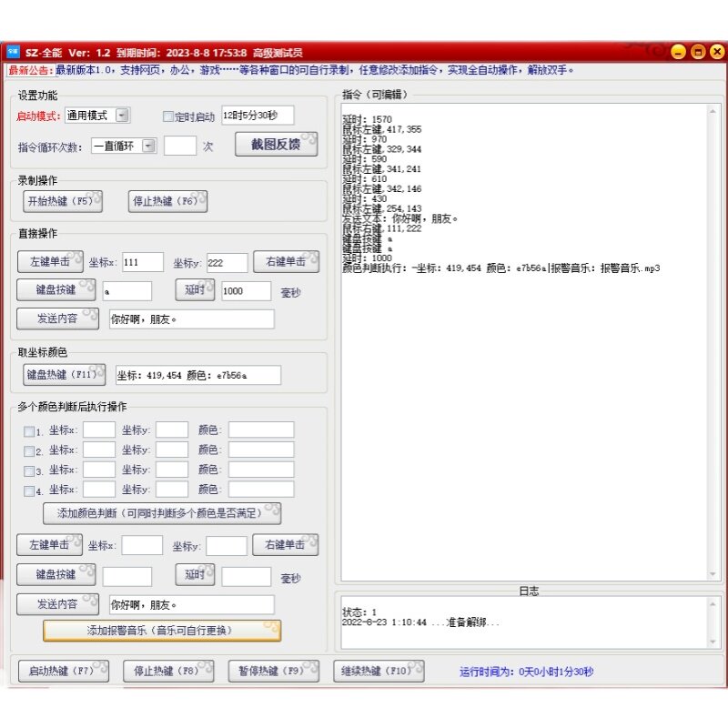
Task: Click 左键单击 button in color judgment section
Action: 50,544
